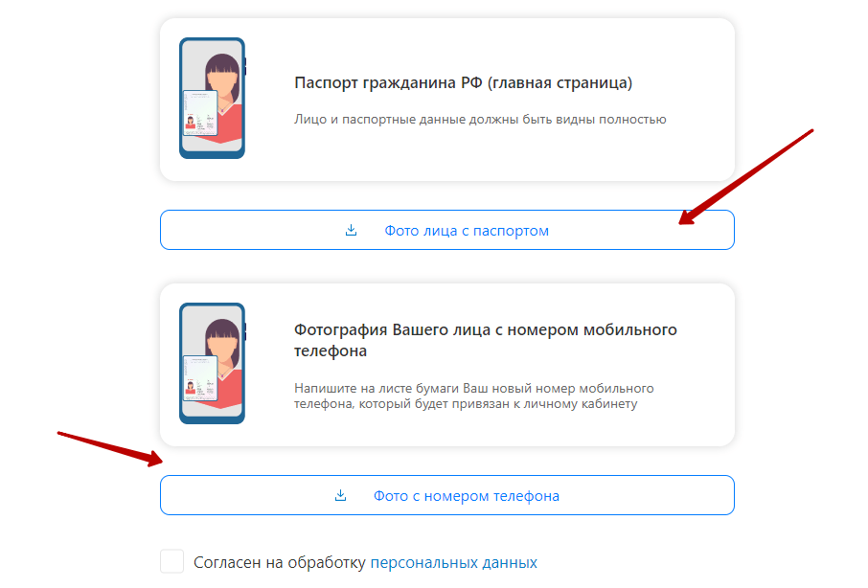Click the document in the lower phone illustration
The width and height of the screenshot is (868, 588).
pyautogui.click(x=200, y=378)
